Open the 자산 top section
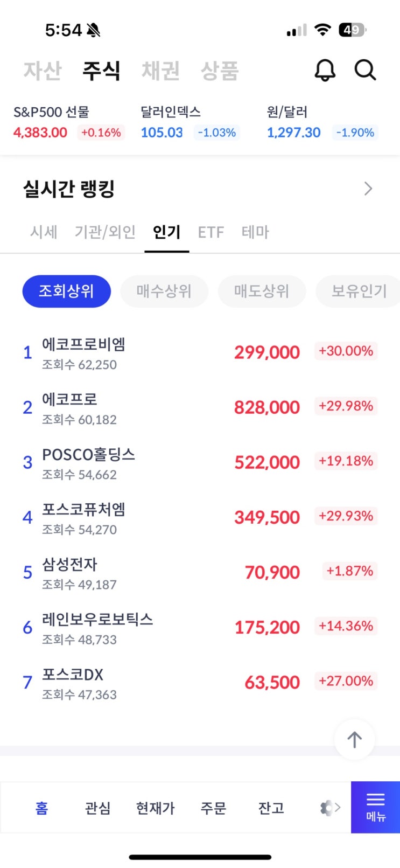400x868 pixels. point(43,71)
